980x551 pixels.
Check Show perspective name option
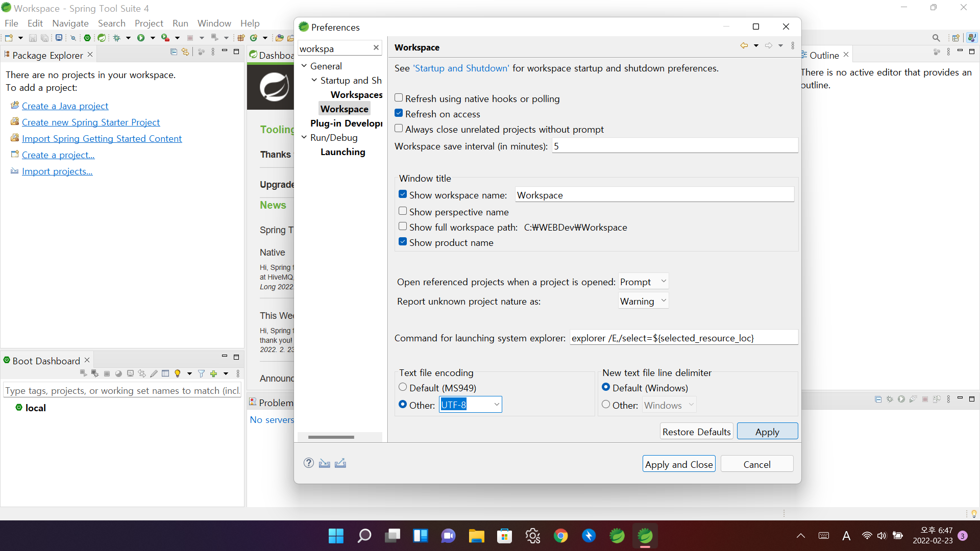click(x=403, y=211)
